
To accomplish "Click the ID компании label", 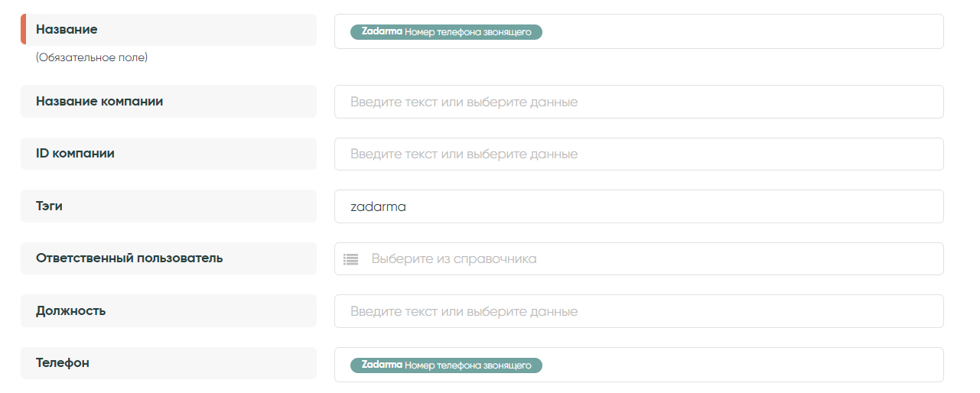I will pos(75,154).
